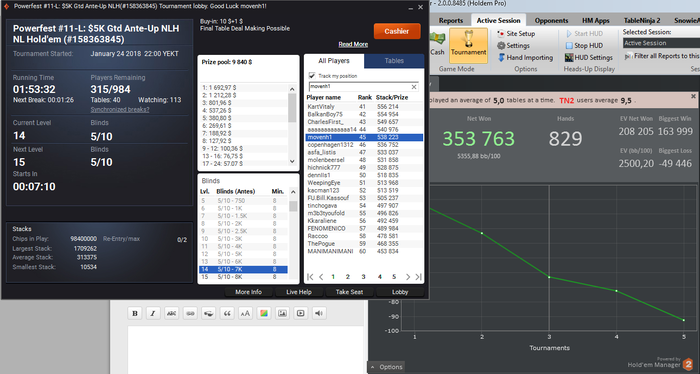
Task: Click the Bold formatting icon in the editor
Action: tap(135, 313)
